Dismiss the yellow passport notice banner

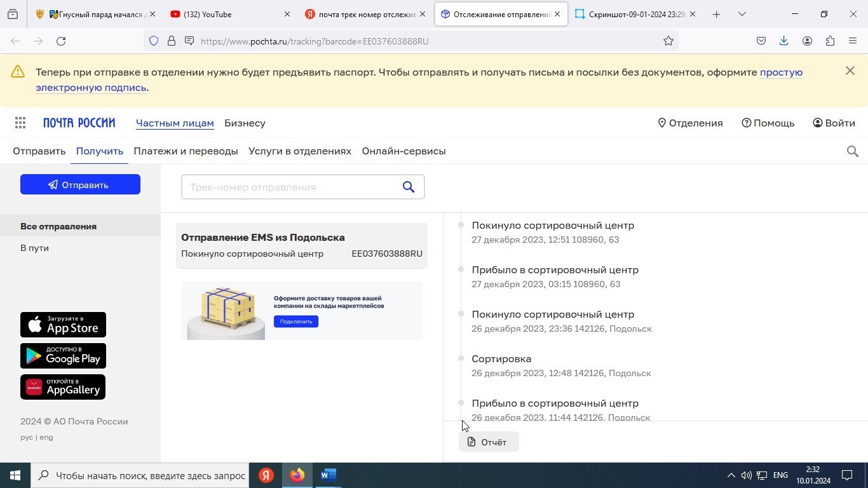coord(850,71)
